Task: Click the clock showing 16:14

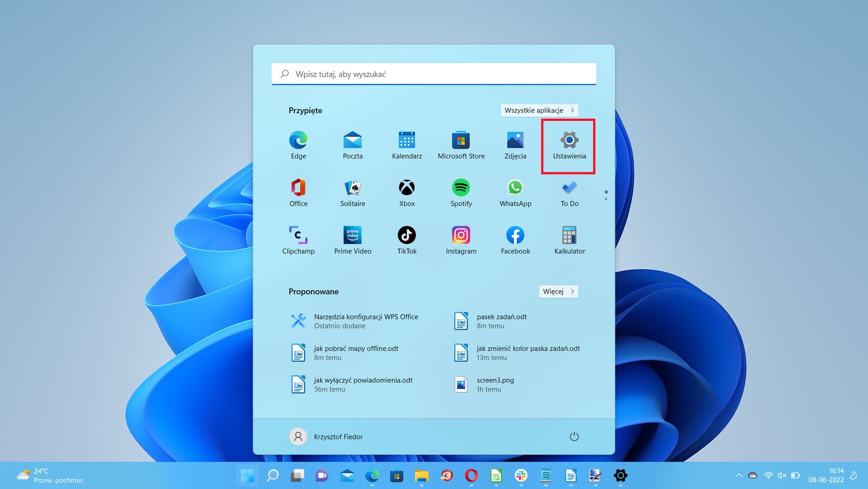Action: (836, 471)
